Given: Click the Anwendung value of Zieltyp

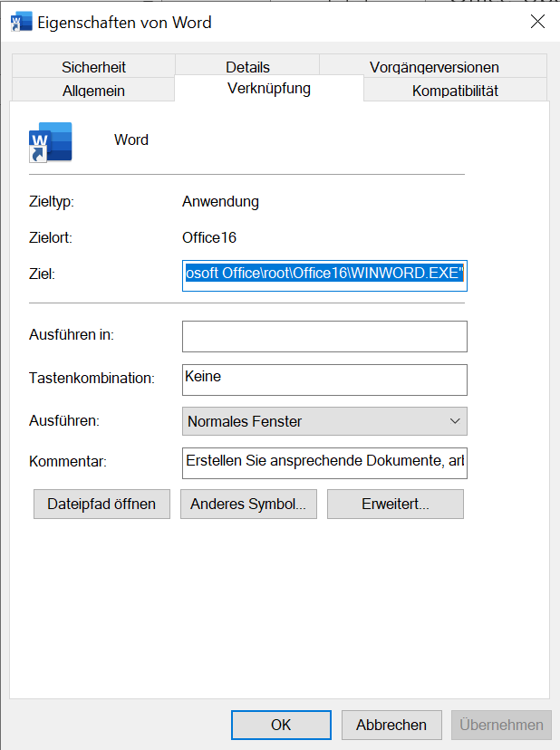Looking at the screenshot, I should [x=220, y=201].
